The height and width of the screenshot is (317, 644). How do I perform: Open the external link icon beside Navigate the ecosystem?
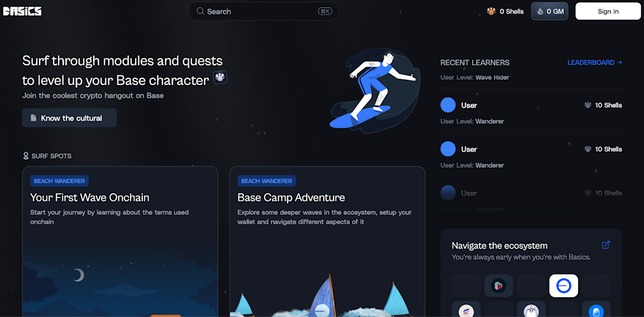click(606, 245)
